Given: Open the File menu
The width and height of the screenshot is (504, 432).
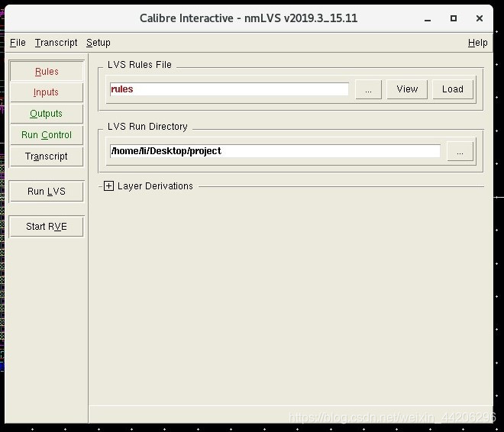Looking at the screenshot, I should 18,43.
